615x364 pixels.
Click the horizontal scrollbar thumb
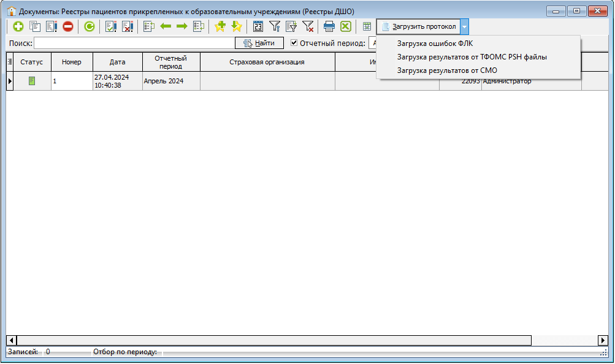click(273, 340)
